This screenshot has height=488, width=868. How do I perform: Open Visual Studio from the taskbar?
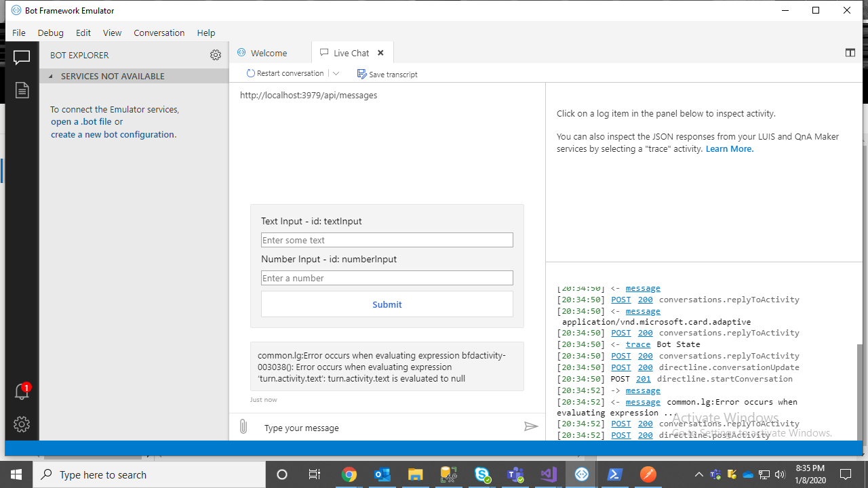549,474
